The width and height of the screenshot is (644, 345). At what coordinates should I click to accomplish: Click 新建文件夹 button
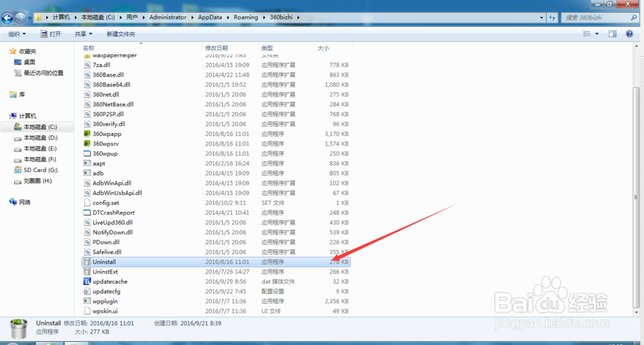point(120,34)
